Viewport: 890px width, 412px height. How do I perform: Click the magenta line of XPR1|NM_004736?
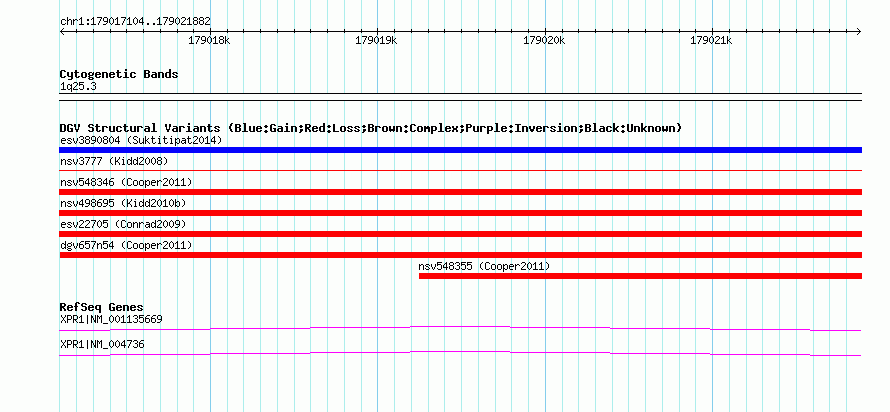coord(460,354)
